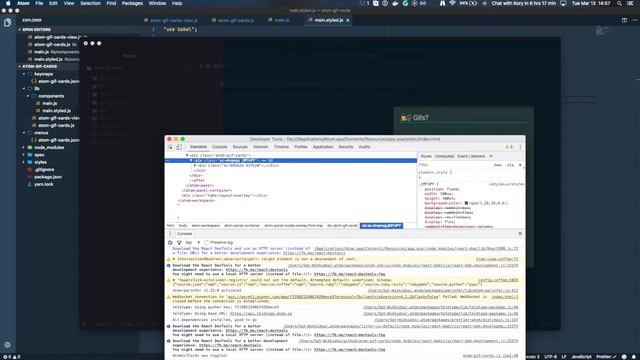This screenshot has width=640, height=360.
Task: Click the config.coffee source link
Action: 498,280
